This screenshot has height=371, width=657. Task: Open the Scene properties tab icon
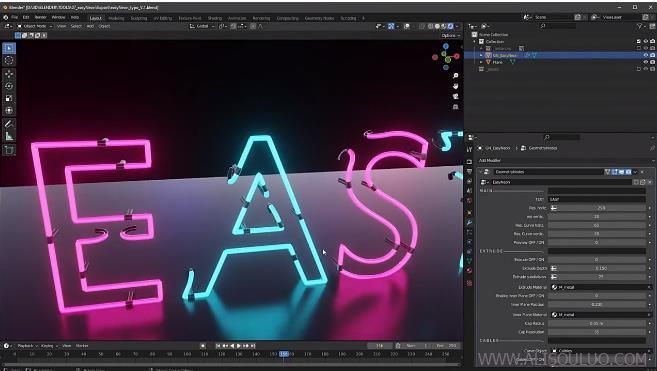click(x=470, y=191)
